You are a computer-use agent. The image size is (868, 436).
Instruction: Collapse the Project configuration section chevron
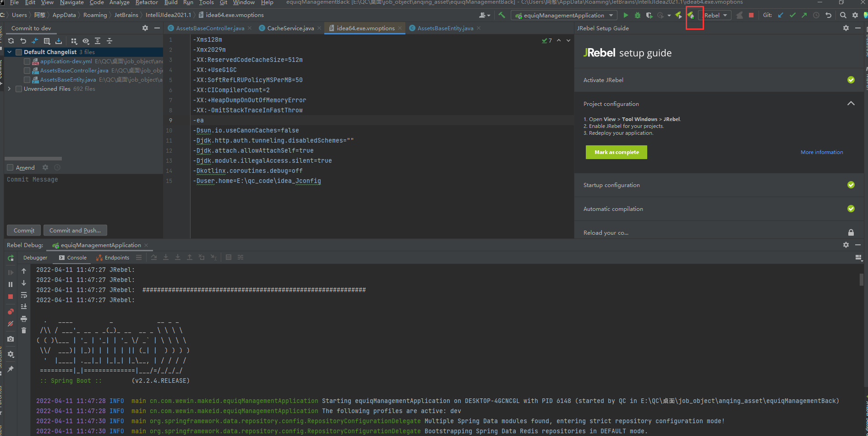click(851, 103)
